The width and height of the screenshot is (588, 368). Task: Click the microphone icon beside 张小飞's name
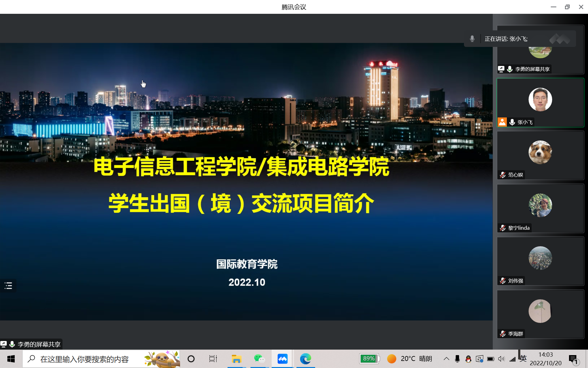point(512,122)
